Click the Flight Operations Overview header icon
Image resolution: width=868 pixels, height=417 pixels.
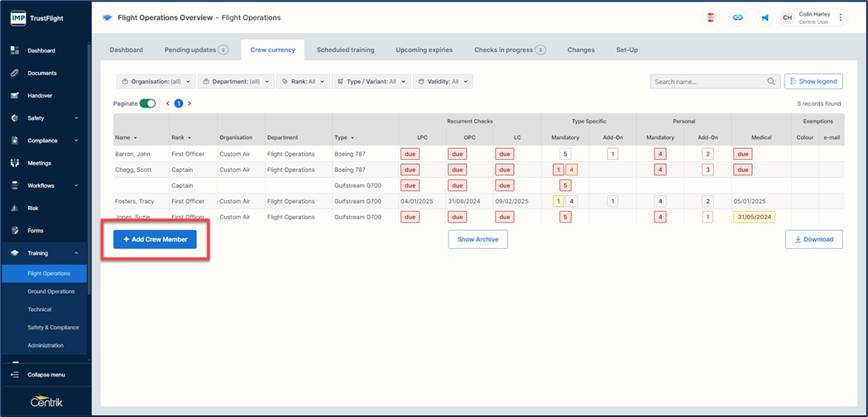[108, 17]
